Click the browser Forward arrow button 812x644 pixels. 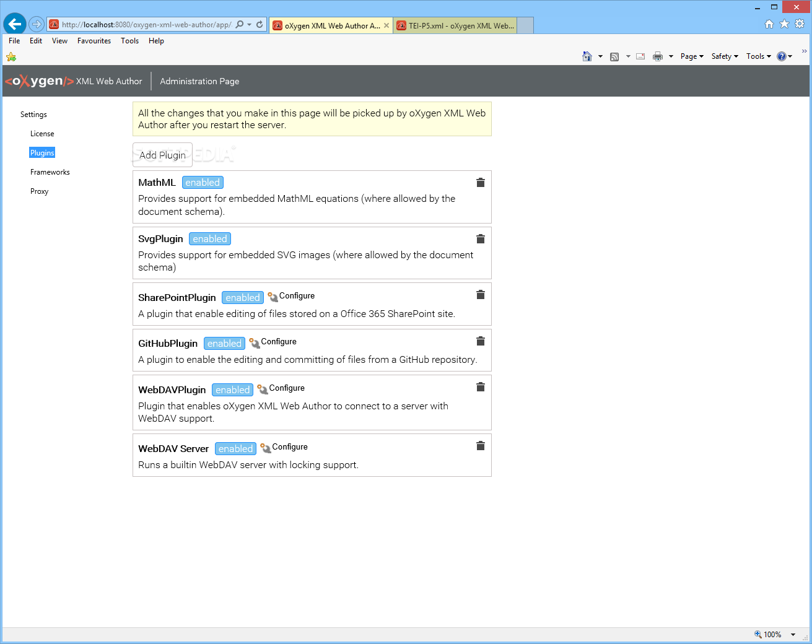[37, 24]
